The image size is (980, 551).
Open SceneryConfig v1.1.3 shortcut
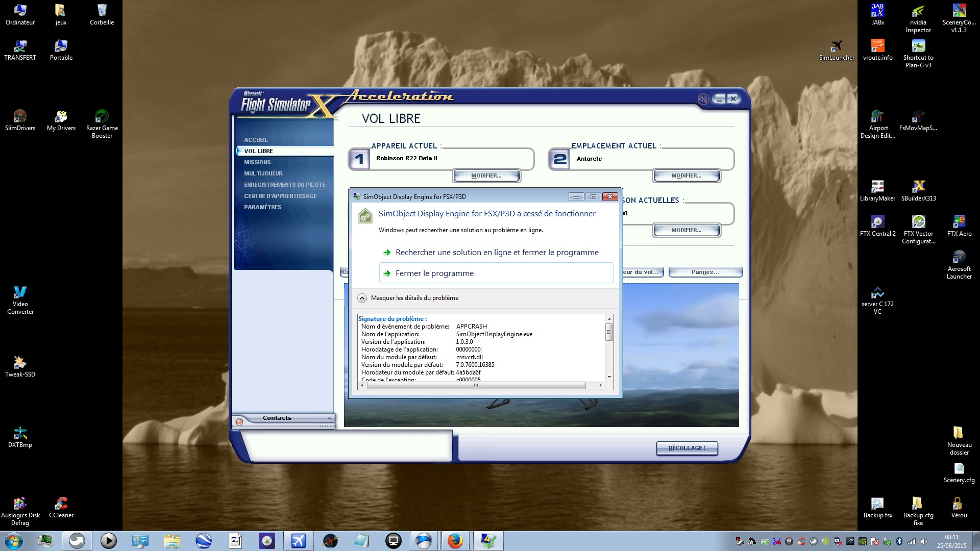(x=959, y=18)
